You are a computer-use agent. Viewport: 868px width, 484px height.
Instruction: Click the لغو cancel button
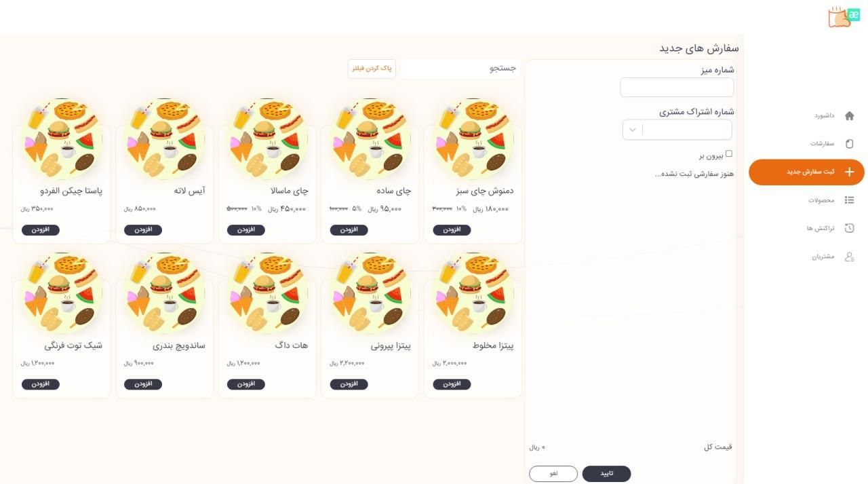(x=553, y=473)
